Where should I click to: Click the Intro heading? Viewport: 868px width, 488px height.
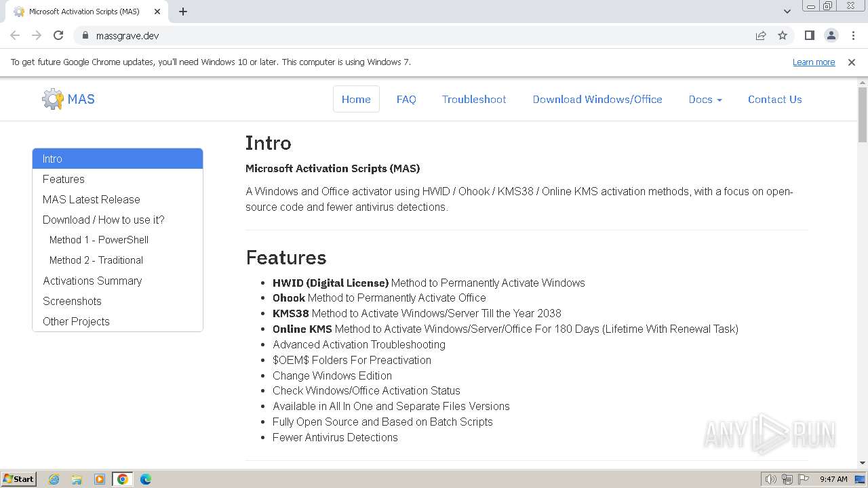pos(269,143)
